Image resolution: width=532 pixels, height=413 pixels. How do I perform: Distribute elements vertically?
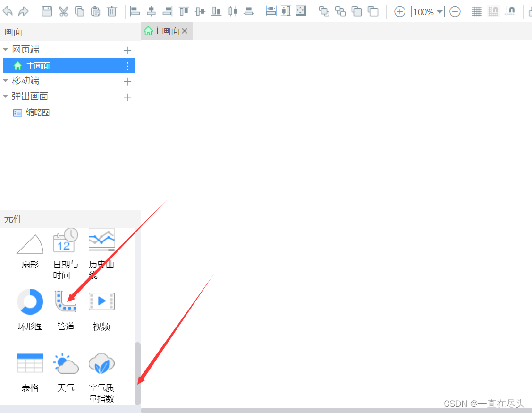[x=249, y=11]
